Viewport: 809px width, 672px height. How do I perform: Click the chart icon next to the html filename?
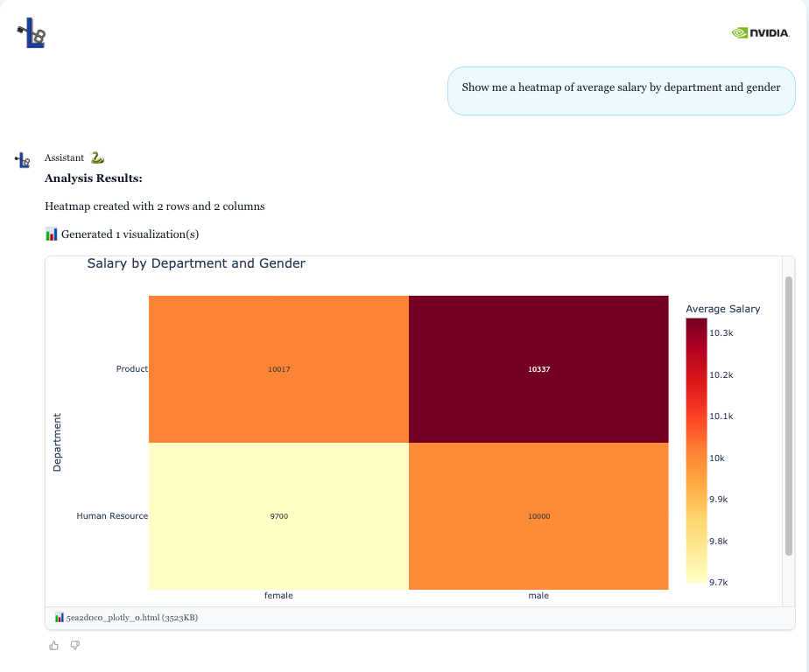coord(59,617)
